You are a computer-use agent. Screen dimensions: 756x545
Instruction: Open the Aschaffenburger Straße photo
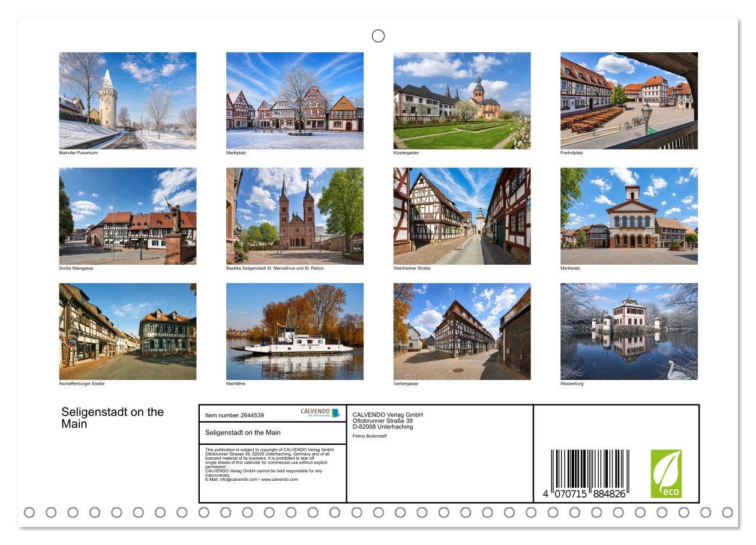click(x=128, y=332)
